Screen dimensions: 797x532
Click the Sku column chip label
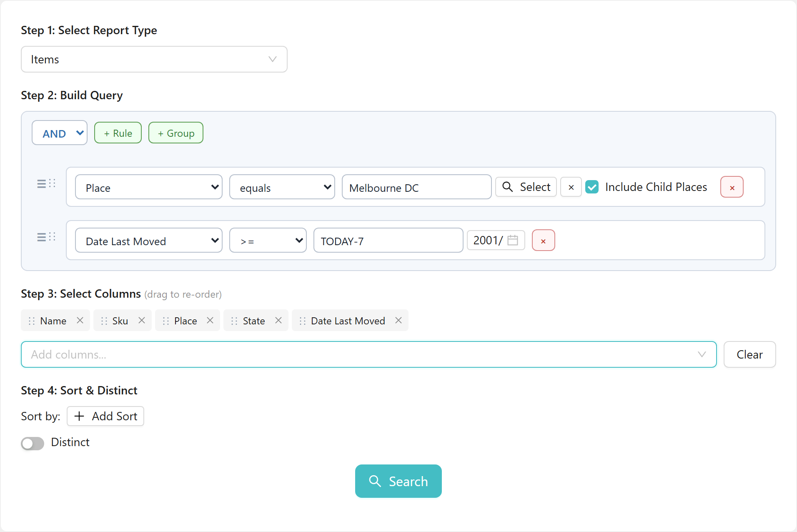coord(120,321)
